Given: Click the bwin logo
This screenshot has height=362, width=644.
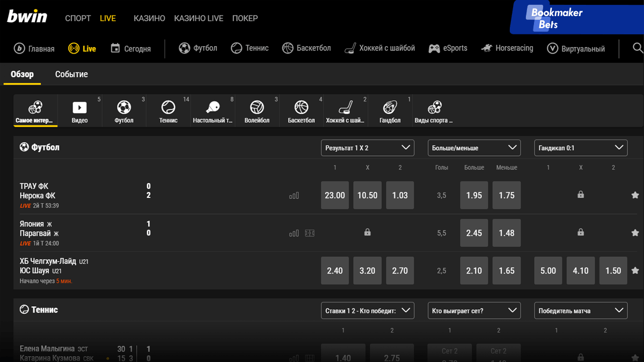Looking at the screenshot, I should click(27, 17).
